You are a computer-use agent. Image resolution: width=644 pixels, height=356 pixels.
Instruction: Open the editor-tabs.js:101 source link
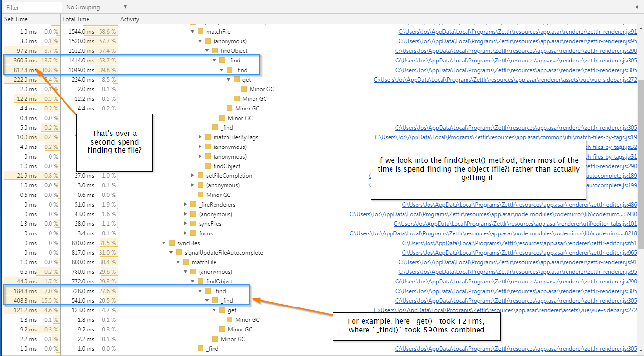516,223
